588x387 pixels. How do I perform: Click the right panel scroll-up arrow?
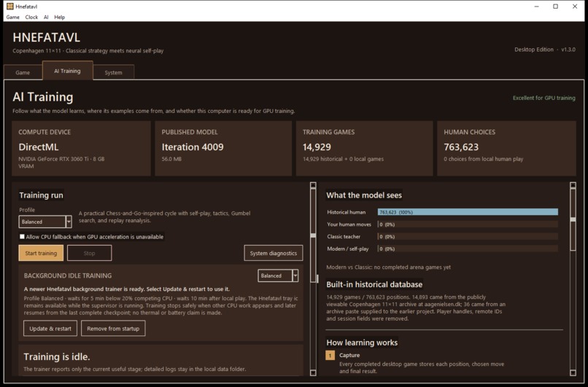click(x=573, y=184)
